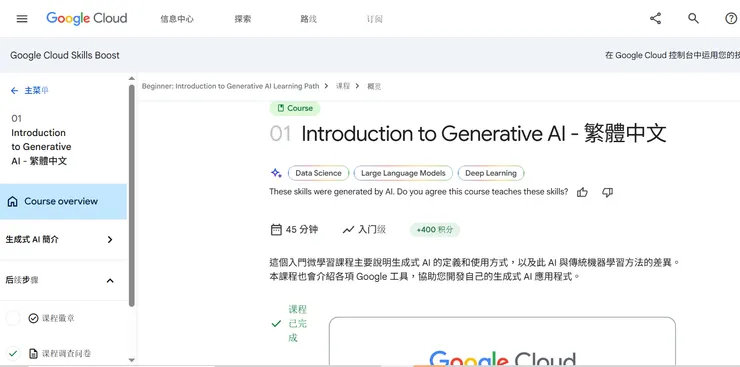Click the trend icon beside 入门级
This screenshot has height=367, width=740.
click(348, 230)
